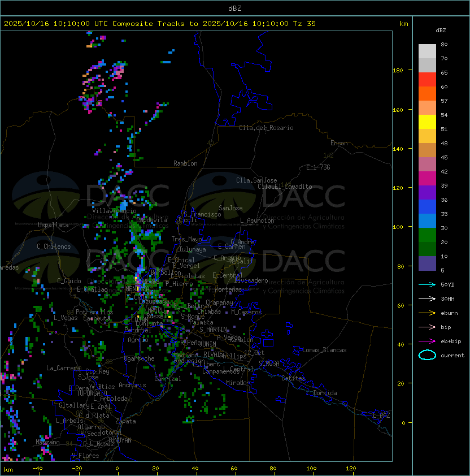Click the 'JUNIN' place label
The image size is (470, 476).
click(x=207, y=344)
